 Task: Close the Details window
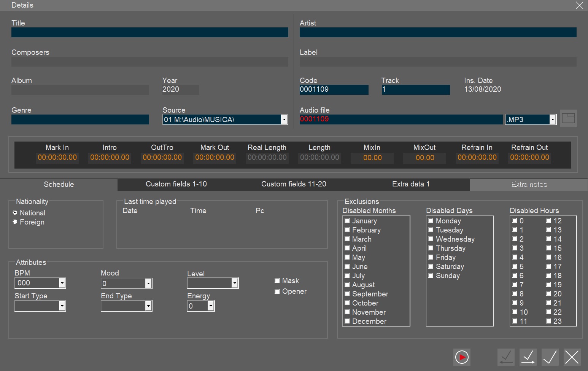[x=579, y=5]
